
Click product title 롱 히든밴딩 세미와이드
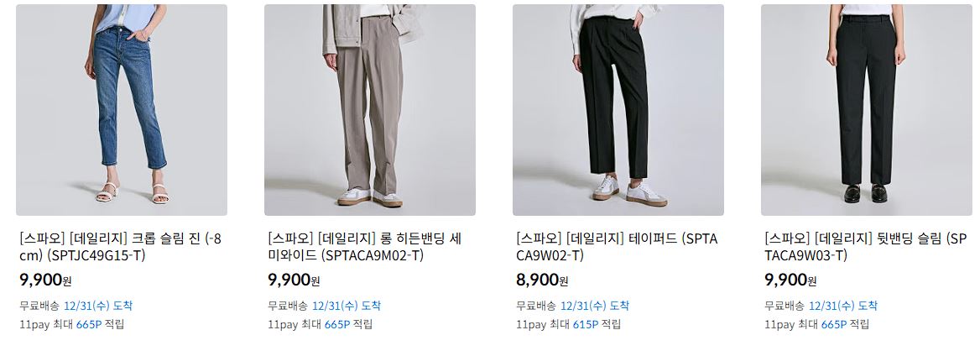(364, 247)
